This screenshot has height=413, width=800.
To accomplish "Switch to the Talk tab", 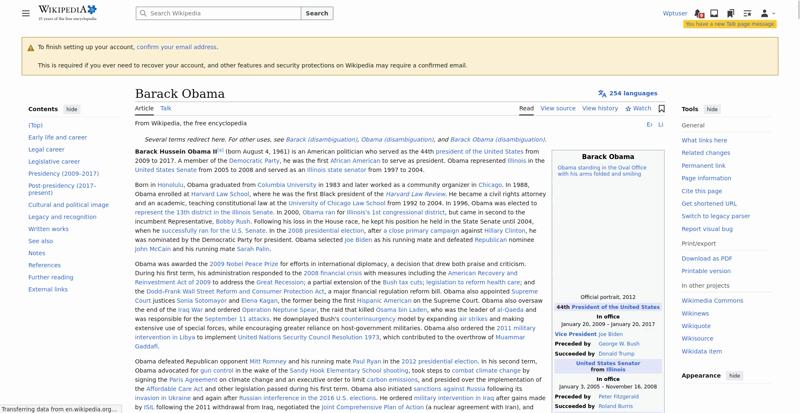I will click(x=166, y=108).
